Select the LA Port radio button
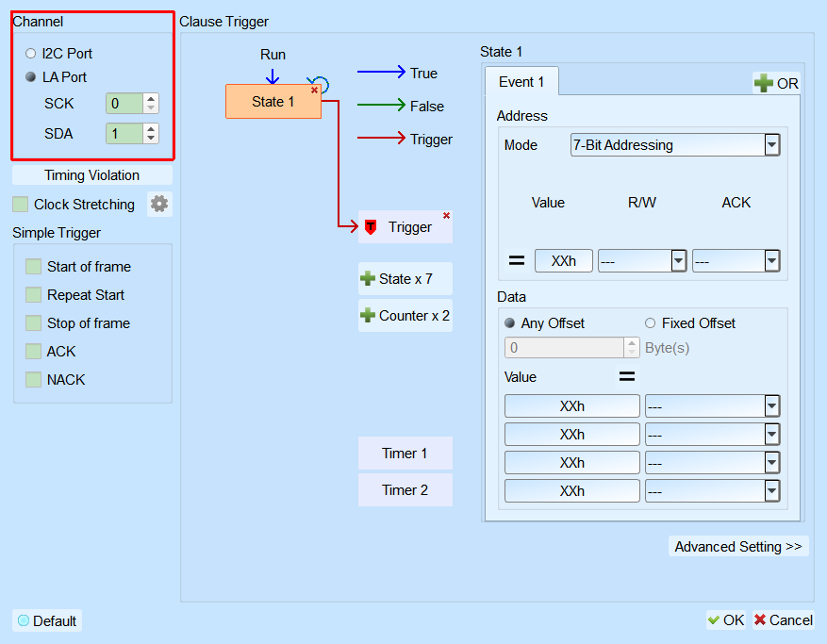Image resolution: width=827 pixels, height=644 pixels. [x=30, y=77]
